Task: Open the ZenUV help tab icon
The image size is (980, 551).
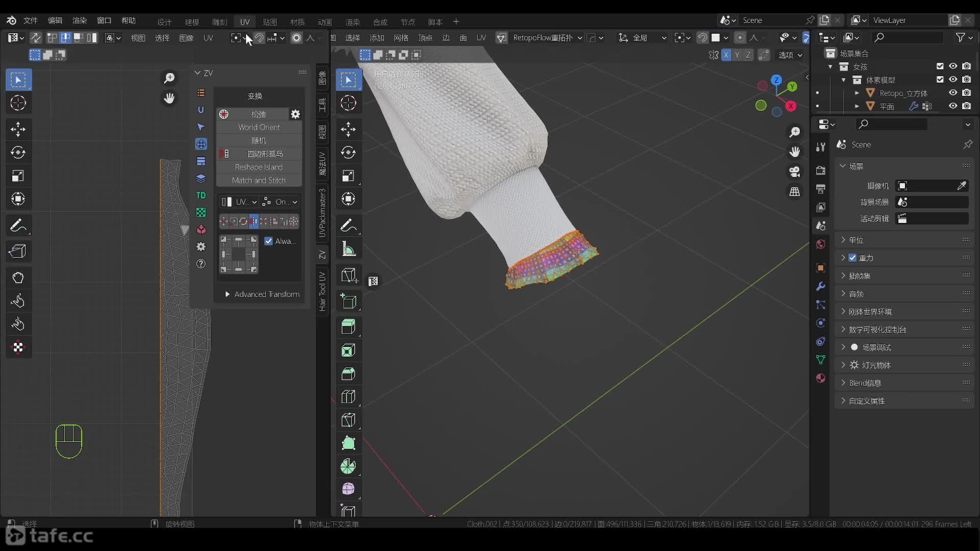Action: tap(201, 264)
